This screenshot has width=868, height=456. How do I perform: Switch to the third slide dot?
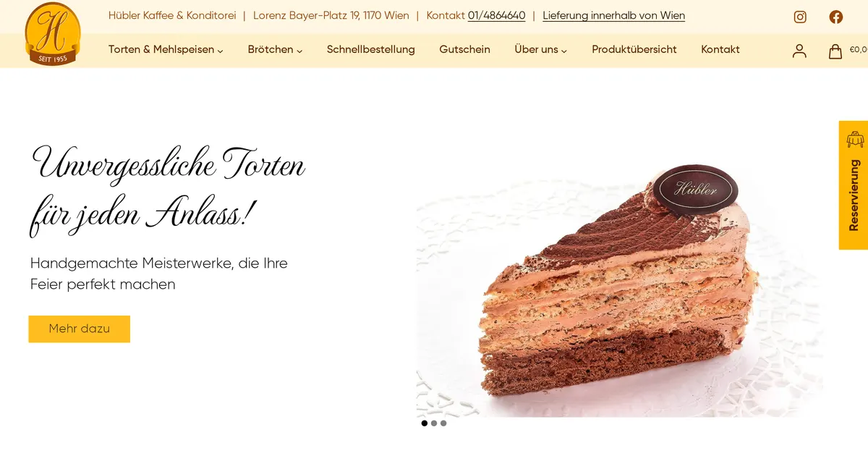click(443, 423)
